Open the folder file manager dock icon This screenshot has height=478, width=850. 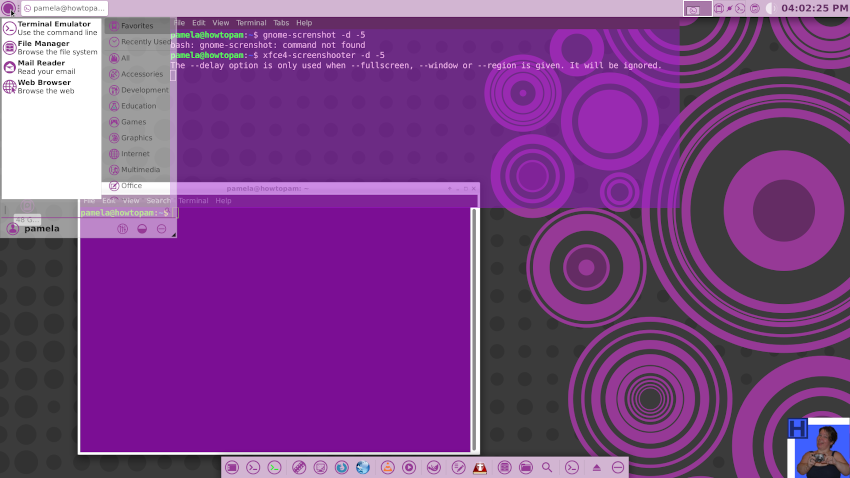click(526, 467)
